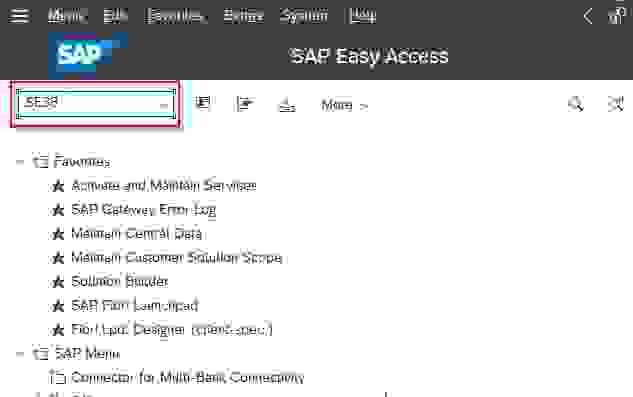Click star icon beside Fiori Lpd. Designer
633x397 pixels.
(58, 330)
